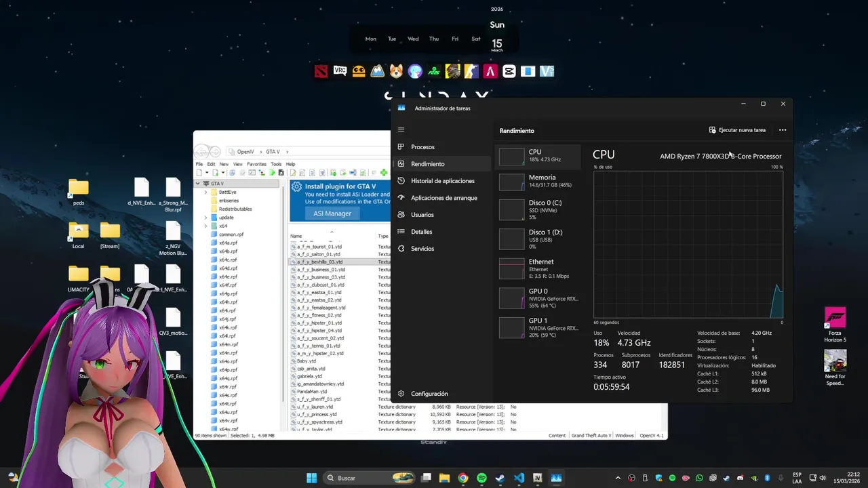Click green play arrow in OpenIV toolbar
The width and height of the screenshot is (868, 488).
(x=272, y=172)
